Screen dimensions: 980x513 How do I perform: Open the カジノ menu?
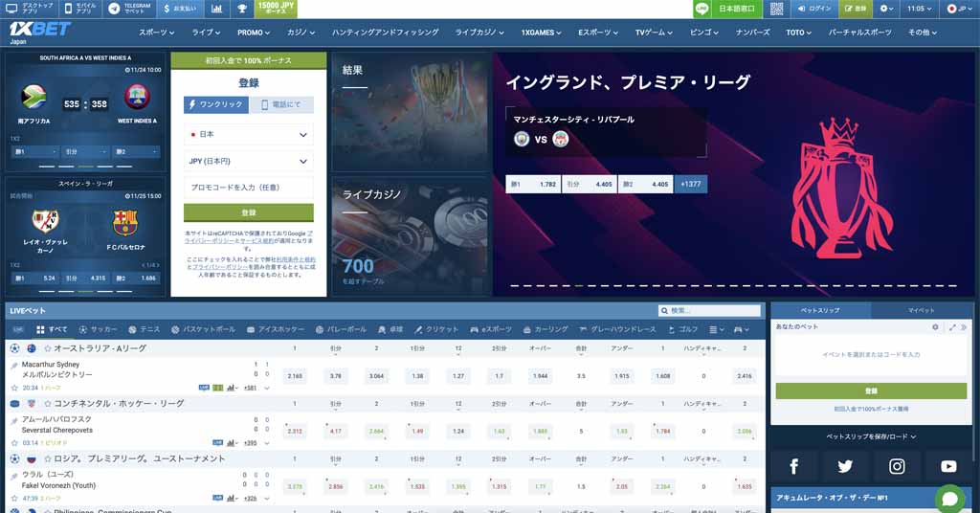[301, 33]
